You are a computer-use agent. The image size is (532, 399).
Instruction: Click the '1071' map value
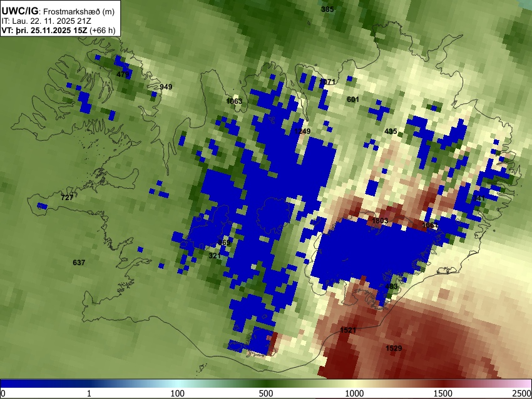point(327,82)
